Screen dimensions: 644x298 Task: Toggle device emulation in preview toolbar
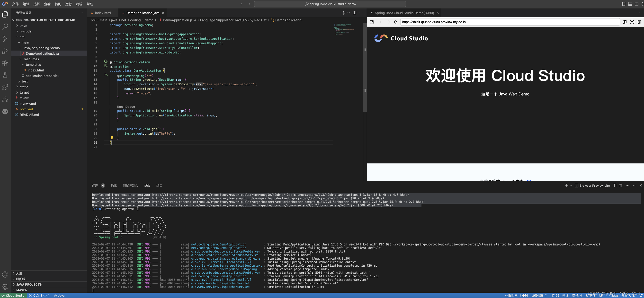[625, 22]
